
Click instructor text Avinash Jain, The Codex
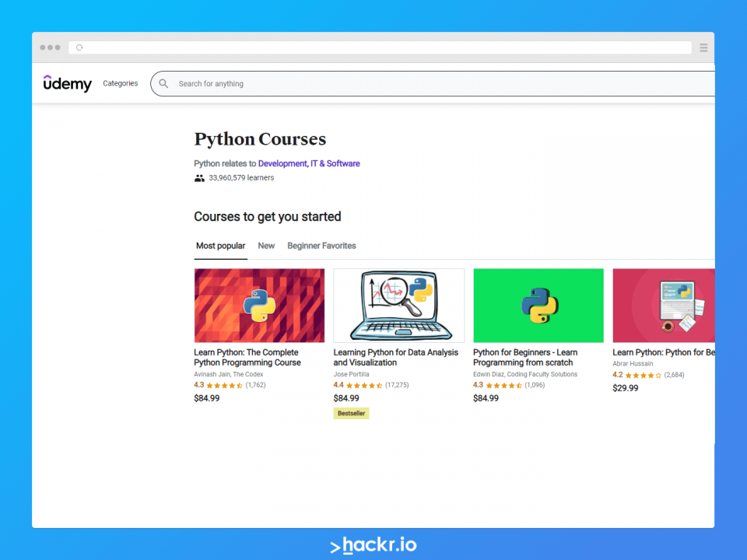228,374
